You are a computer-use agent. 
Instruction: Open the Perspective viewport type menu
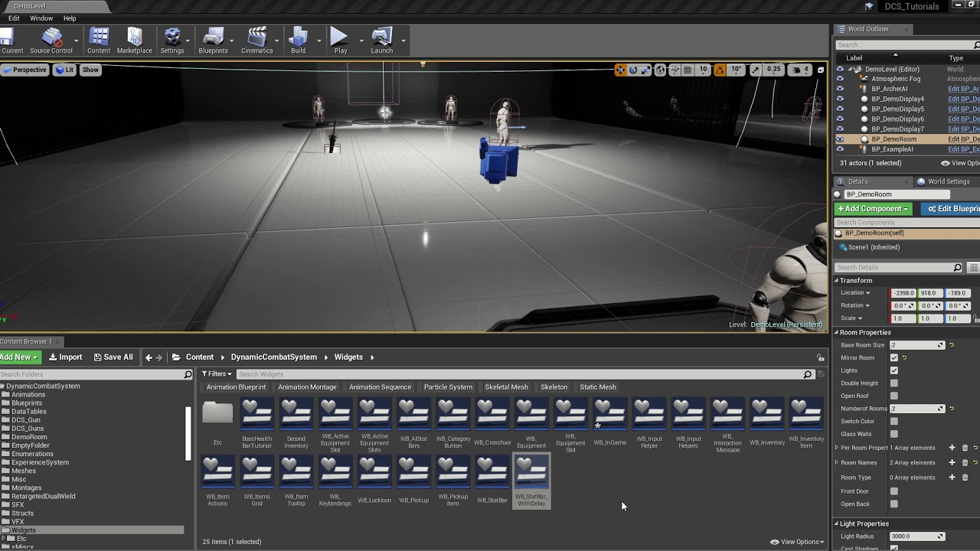click(x=25, y=70)
